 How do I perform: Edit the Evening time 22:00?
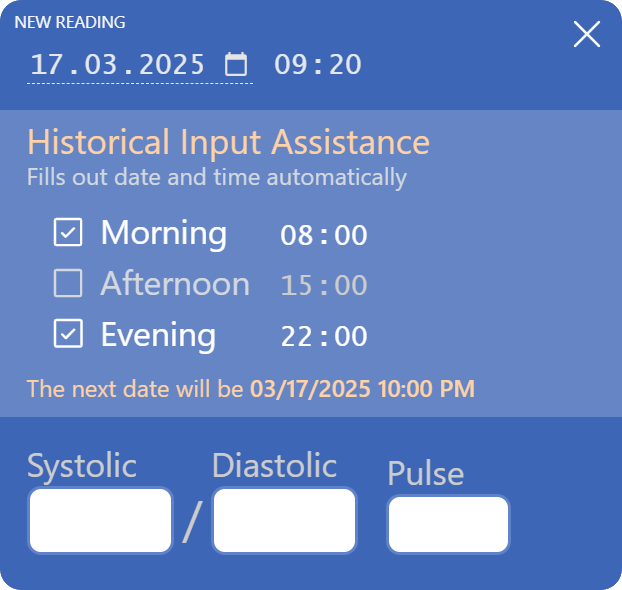(324, 337)
